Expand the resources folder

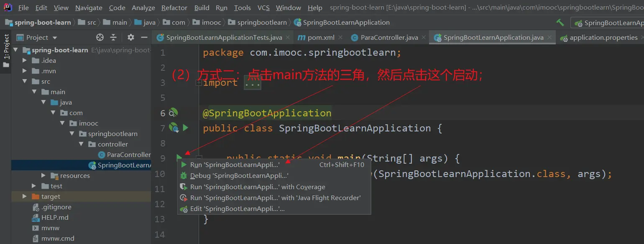coord(44,175)
